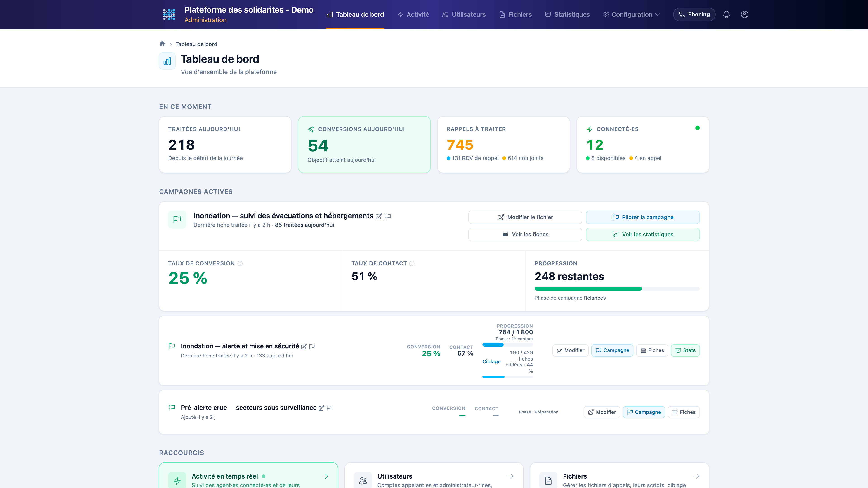Edit pencil icon next to Inondation alerte et mise en sécurité

304,347
